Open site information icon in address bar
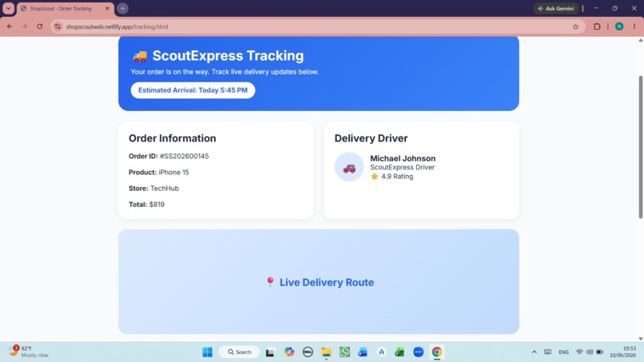Viewport: 644px width, 362px height. [58, 26]
